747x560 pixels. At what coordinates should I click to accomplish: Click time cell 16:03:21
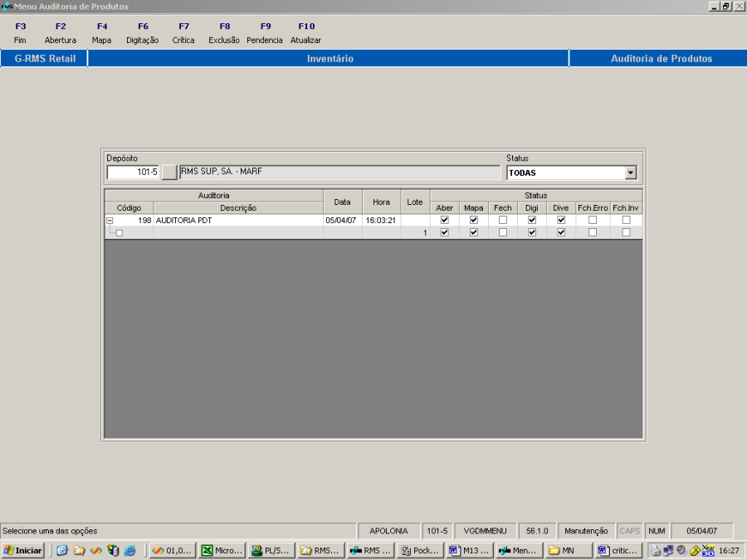pyautogui.click(x=381, y=221)
